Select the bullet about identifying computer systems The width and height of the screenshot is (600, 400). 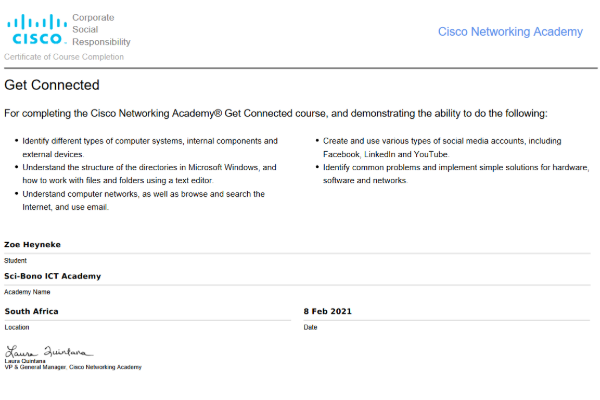coord(150,148)
